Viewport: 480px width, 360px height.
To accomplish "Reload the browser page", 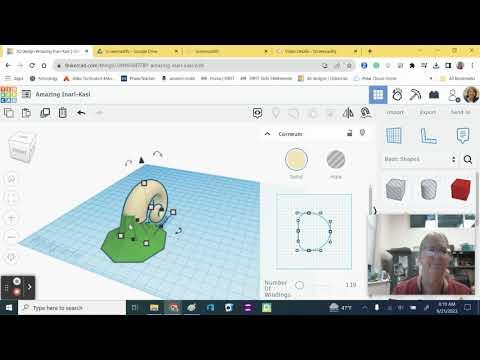I will (32, 66).
